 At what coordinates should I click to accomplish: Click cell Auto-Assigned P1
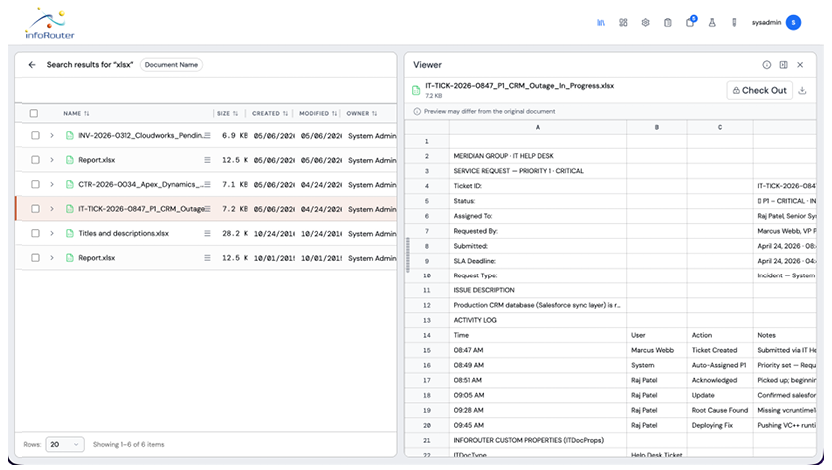pos(720,365)
